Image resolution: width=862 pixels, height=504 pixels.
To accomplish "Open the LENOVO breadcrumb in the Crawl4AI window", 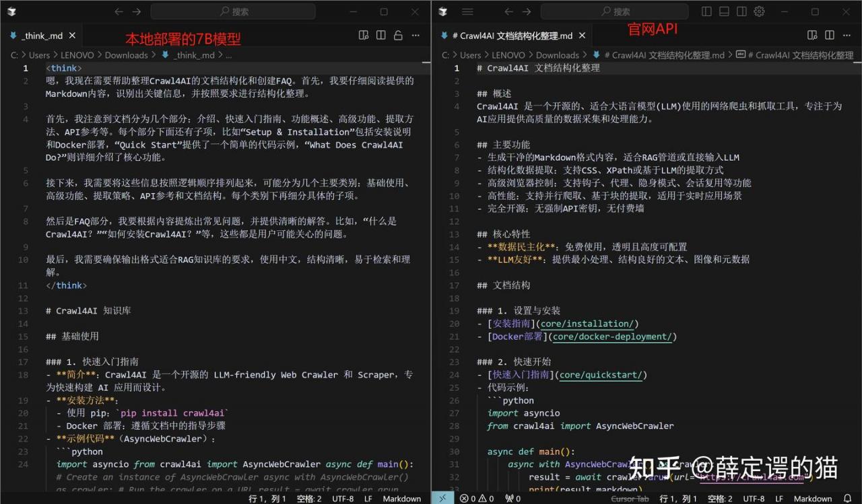I will 509,55.
